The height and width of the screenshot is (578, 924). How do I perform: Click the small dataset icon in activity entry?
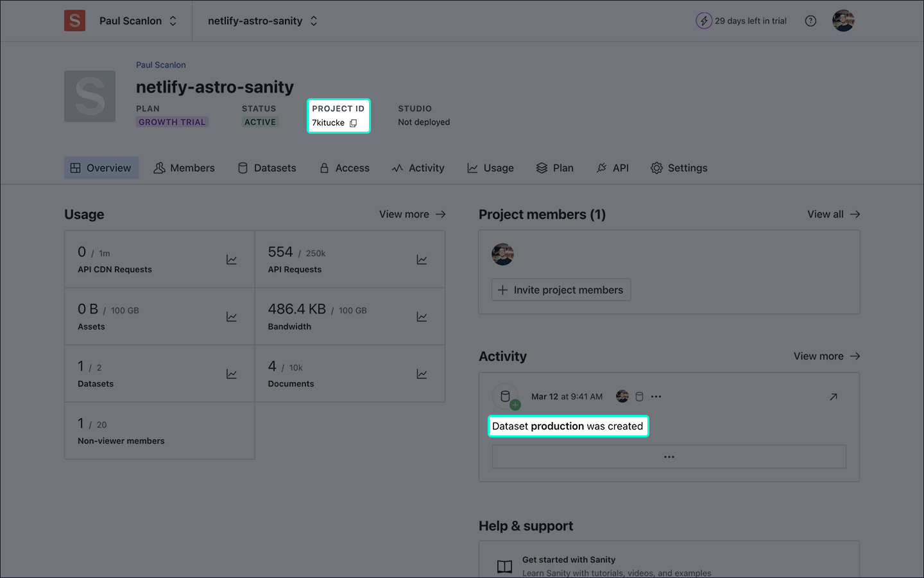[639, 396]
